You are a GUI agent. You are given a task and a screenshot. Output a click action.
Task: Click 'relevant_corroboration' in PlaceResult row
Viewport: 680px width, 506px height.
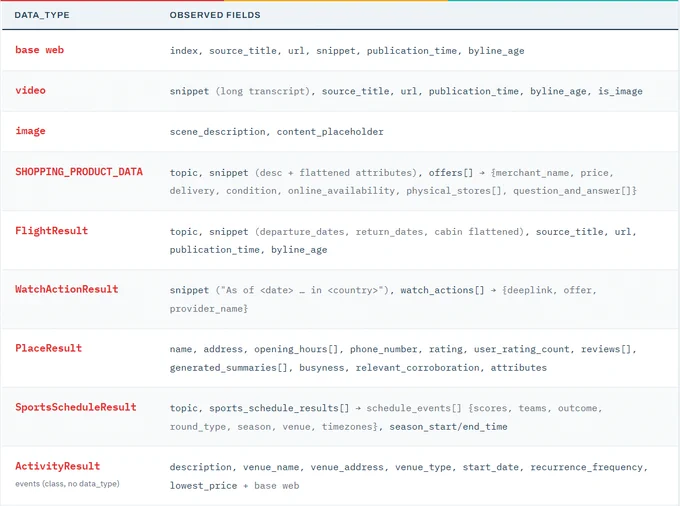click(418, 368)
